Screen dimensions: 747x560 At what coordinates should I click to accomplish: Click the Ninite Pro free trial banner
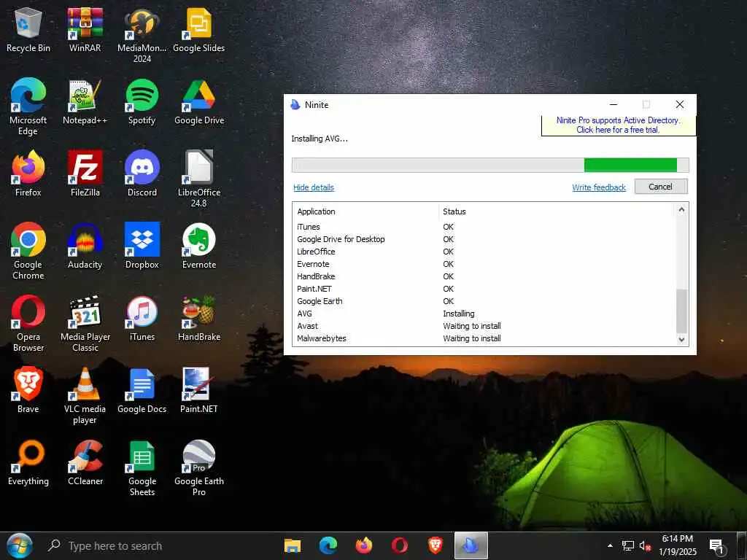618,125
